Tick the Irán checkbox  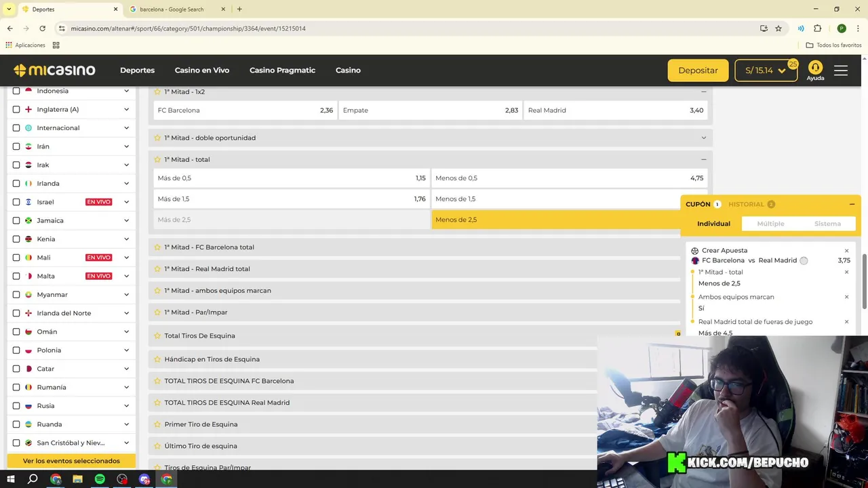(16, 146)
